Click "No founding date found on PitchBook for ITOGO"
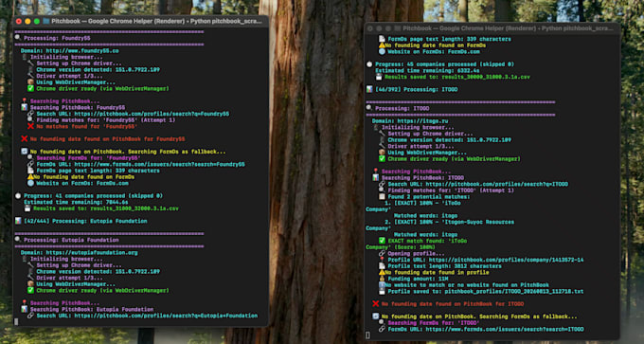Screen dimensions: 644x344 [x=453, y=304]
